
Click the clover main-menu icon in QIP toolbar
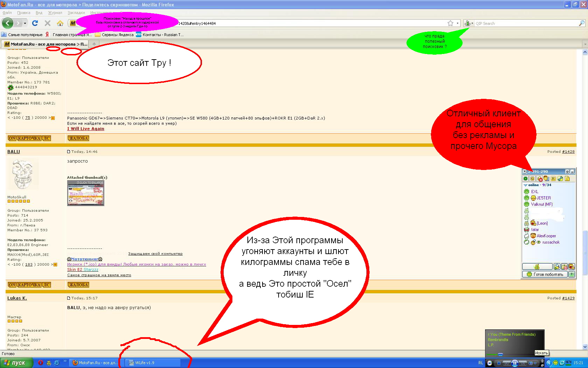[x=525, y=178]
